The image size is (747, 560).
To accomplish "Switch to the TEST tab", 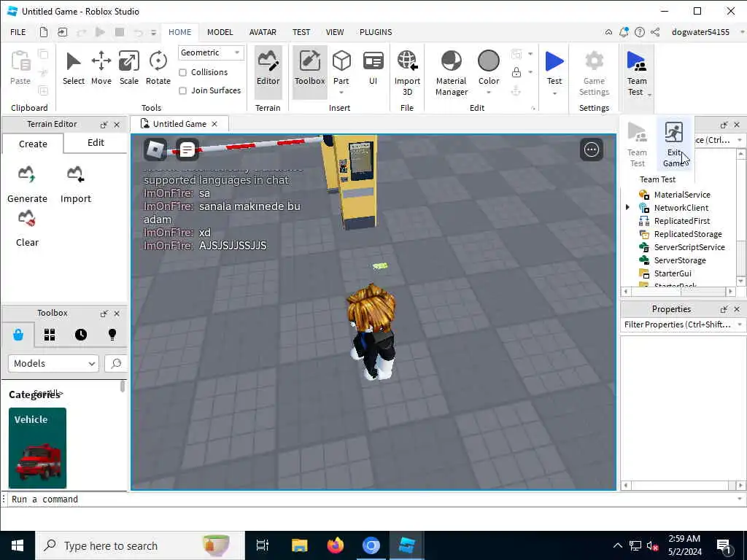I will (301, 32).
